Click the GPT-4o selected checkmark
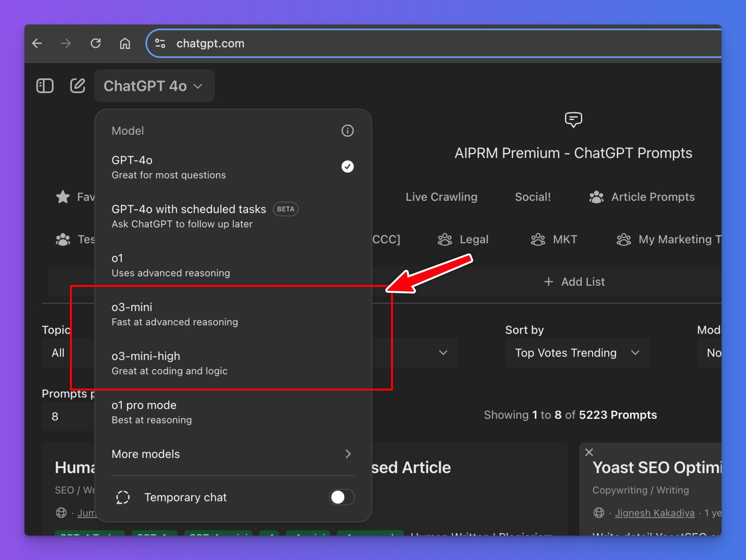 (347, 167)
